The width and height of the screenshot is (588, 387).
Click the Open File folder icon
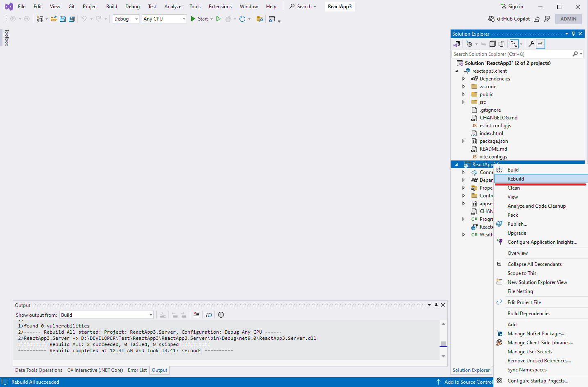pyautogui.click(x=54, y=19)
